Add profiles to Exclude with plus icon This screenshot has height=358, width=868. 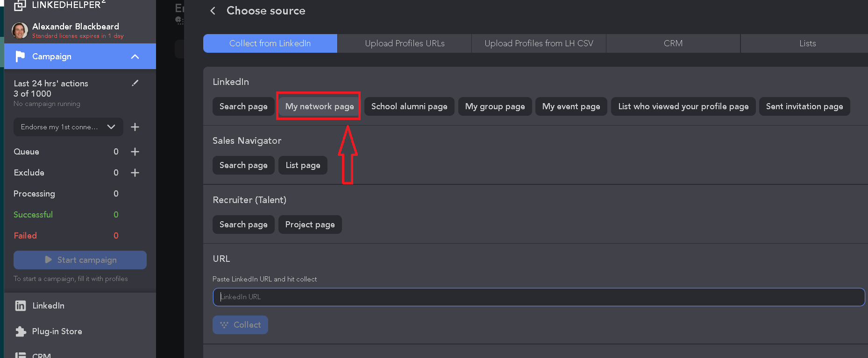(x=135, y=173)
